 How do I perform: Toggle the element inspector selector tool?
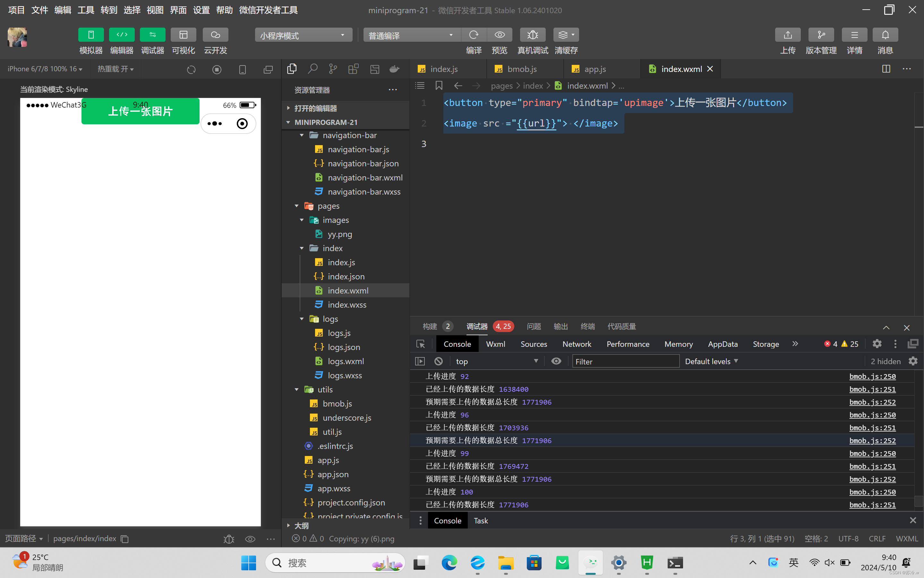421,344
